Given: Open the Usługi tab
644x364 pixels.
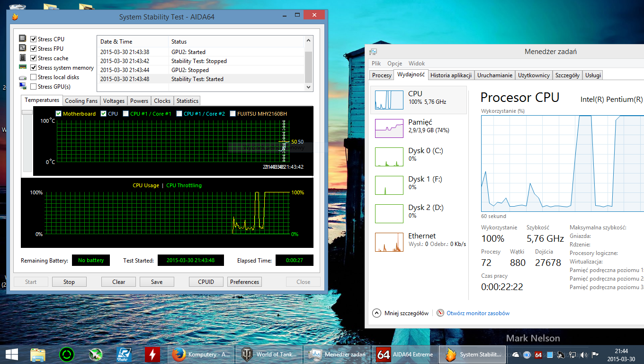Looking at the screenshot, I should tap(593, 75).
